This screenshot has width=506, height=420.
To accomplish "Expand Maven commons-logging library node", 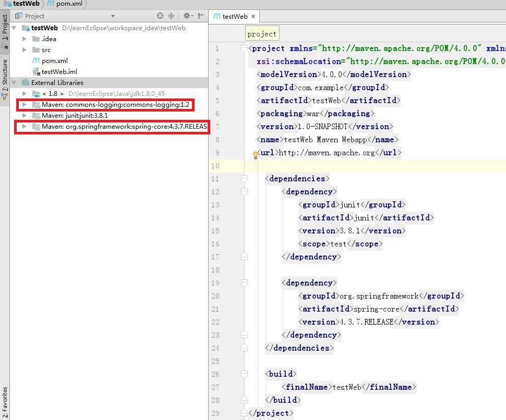I will click(24, 105).
